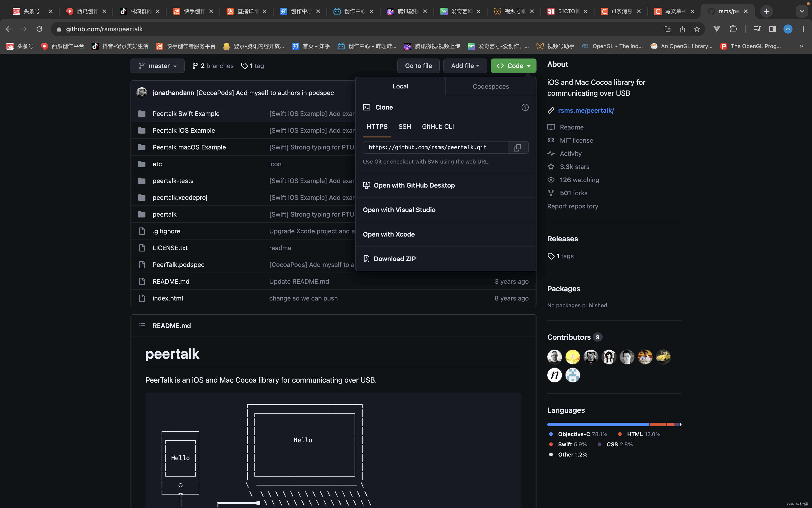Click the Go to file button
The height and width of the screenshot is (508, 812).
pyautogui.click(x=418, y=66)
